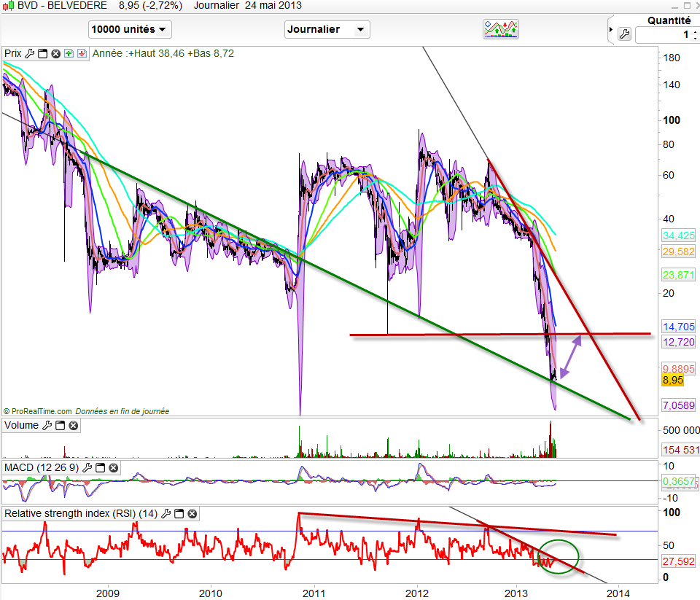Screen dimensions: 700x600
Task: Open the Volume panel wrench settings
Action: pos(47,425)
